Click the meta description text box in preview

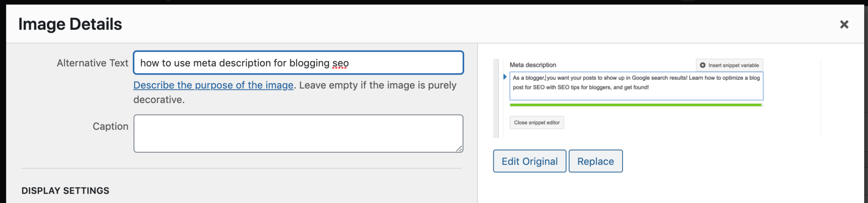pos(636,86)
